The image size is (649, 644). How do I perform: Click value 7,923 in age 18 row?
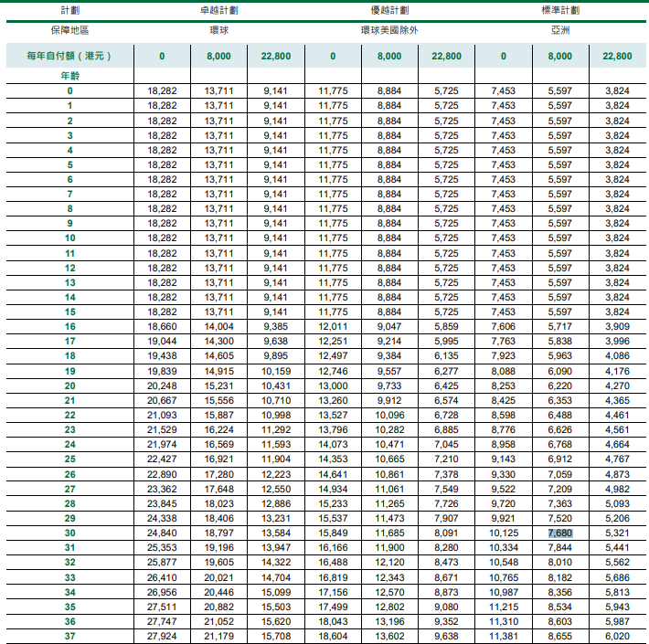(x=504, y=355)
